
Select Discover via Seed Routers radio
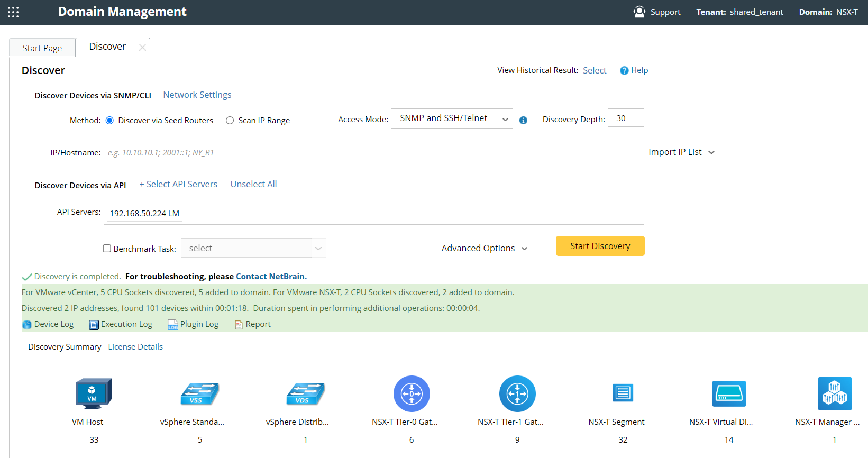109,121
